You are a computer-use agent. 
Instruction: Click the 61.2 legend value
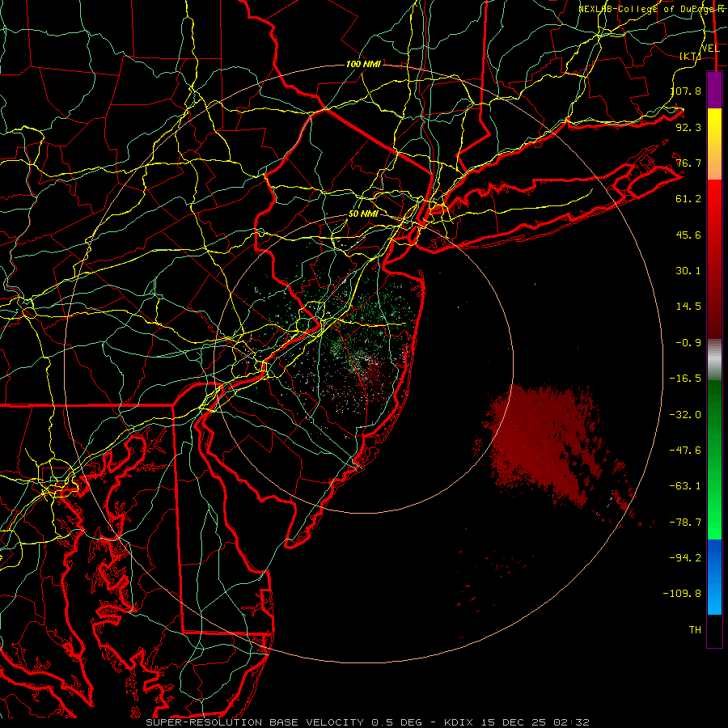(688, 199)
